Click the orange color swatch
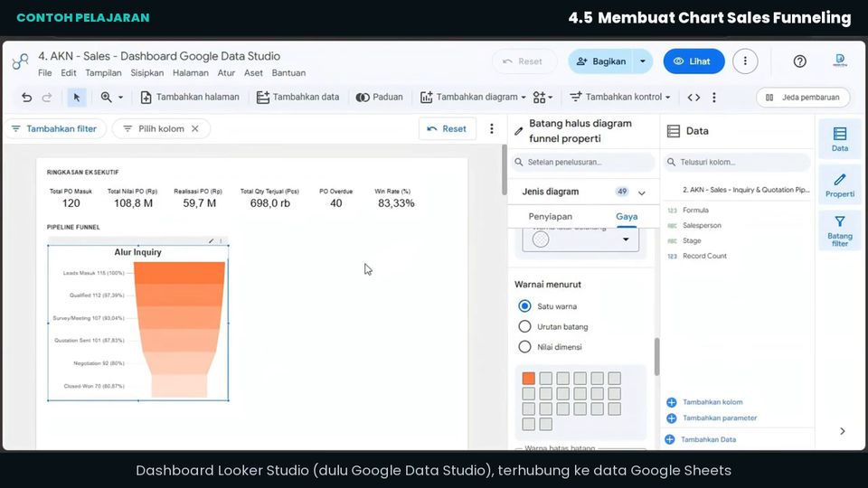Image resolution: width=868 pixels, height=488 pixels. [x=529, y=378]
